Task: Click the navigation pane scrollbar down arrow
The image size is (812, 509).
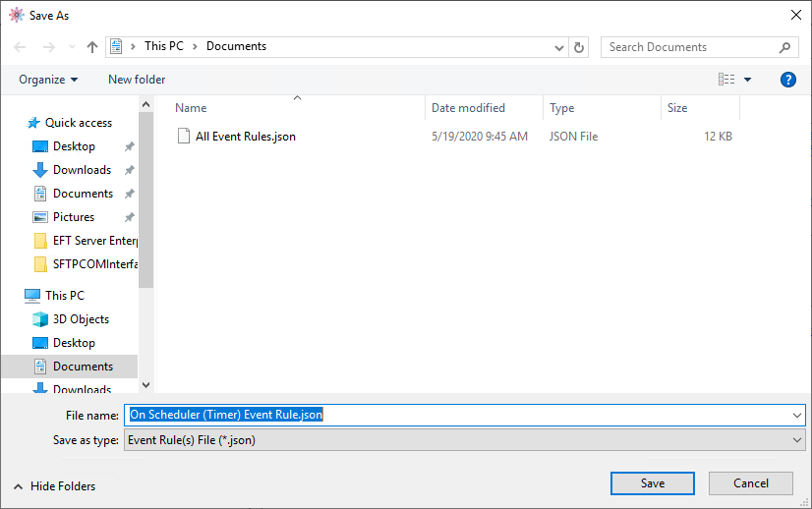Action: 146,385
